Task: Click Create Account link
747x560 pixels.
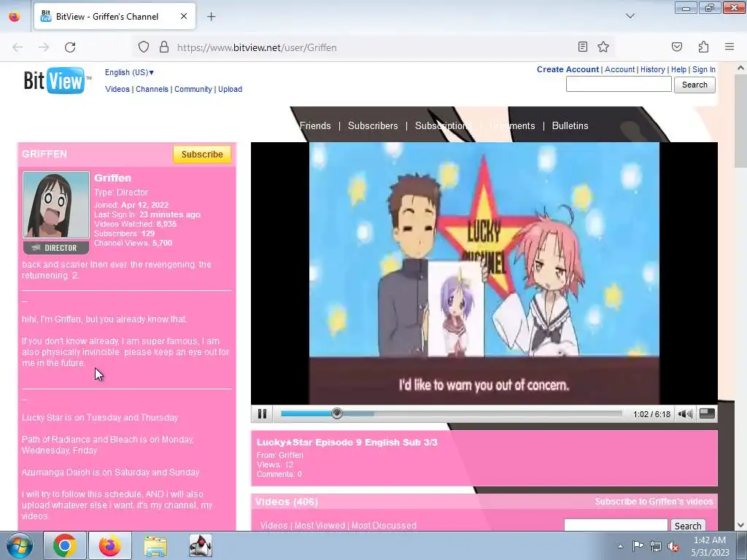Action: coord(568,69)
